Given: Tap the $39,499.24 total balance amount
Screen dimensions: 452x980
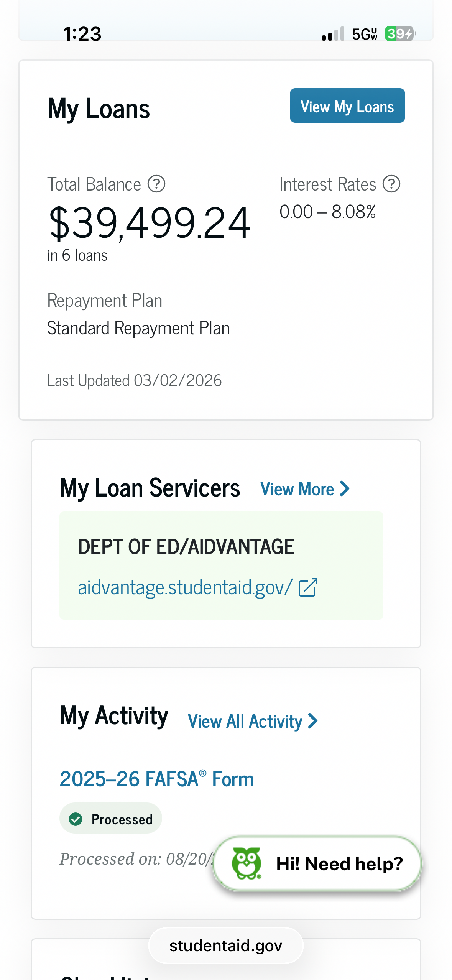Looking at the screenshot, I should (150, 223).
